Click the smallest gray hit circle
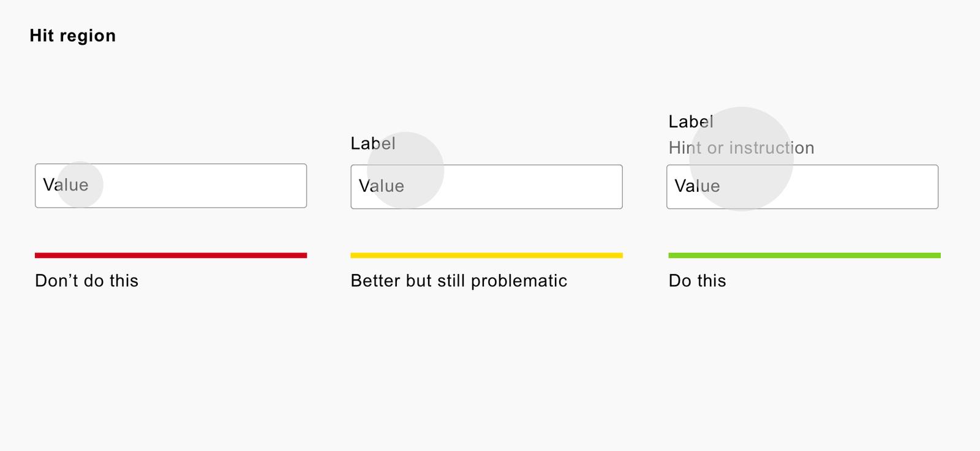This screenshot has height=451, width=980. point(80,184)
